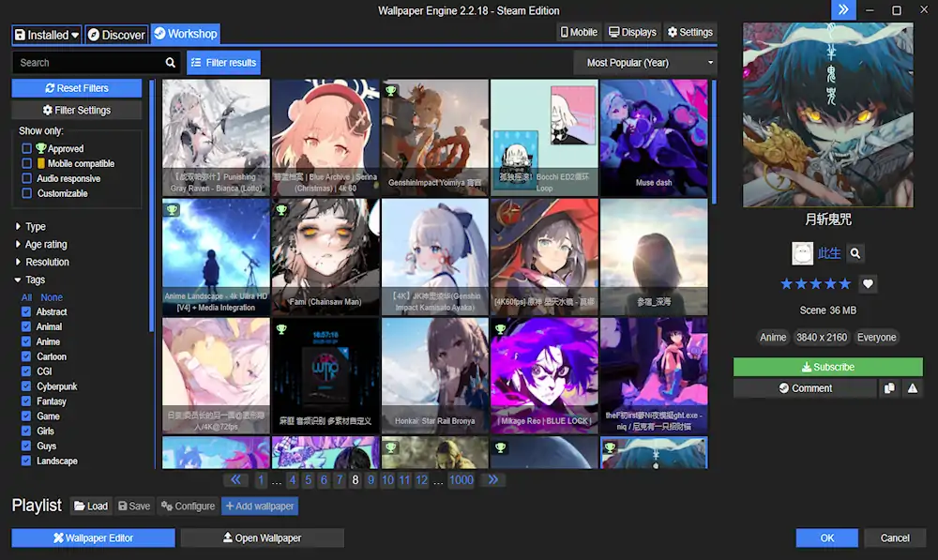Screen dimensions: 938x560
Task: Go to page 9
Action: (x=371, y=480)
